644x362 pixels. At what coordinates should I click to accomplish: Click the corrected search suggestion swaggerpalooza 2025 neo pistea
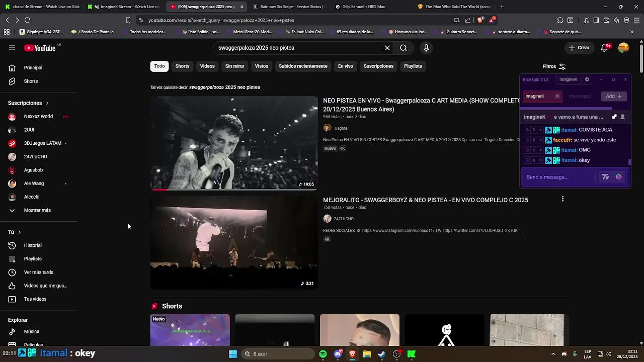coord(224,87)
